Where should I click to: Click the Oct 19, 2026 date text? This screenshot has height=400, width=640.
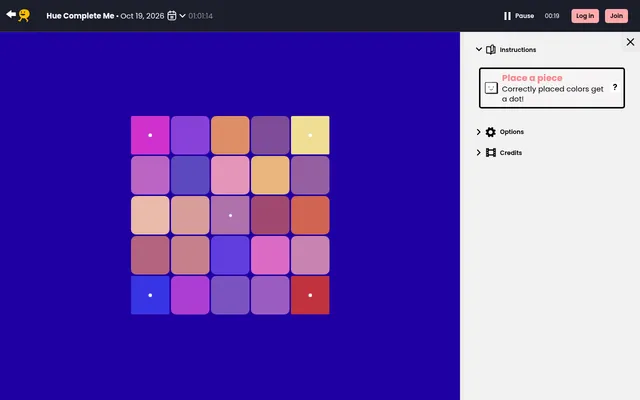142,16
